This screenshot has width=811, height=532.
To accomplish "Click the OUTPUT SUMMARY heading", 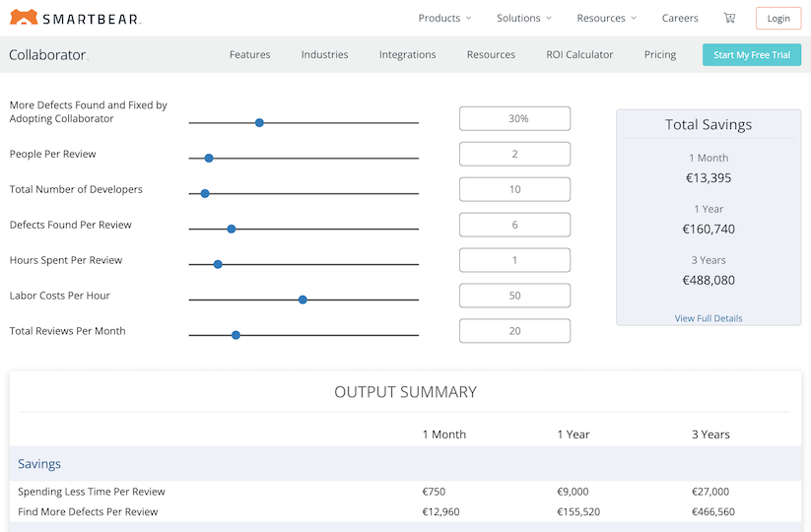I will [x=406, y=392].
